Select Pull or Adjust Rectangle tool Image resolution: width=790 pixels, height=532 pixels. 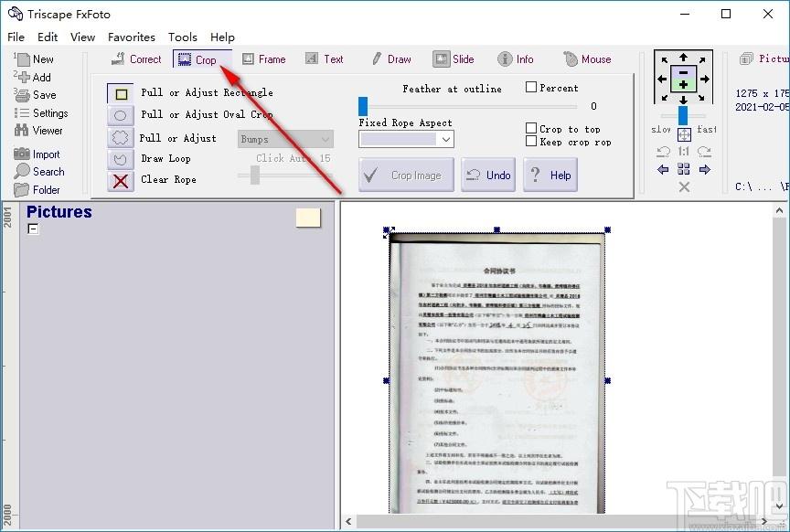point(121,94)
